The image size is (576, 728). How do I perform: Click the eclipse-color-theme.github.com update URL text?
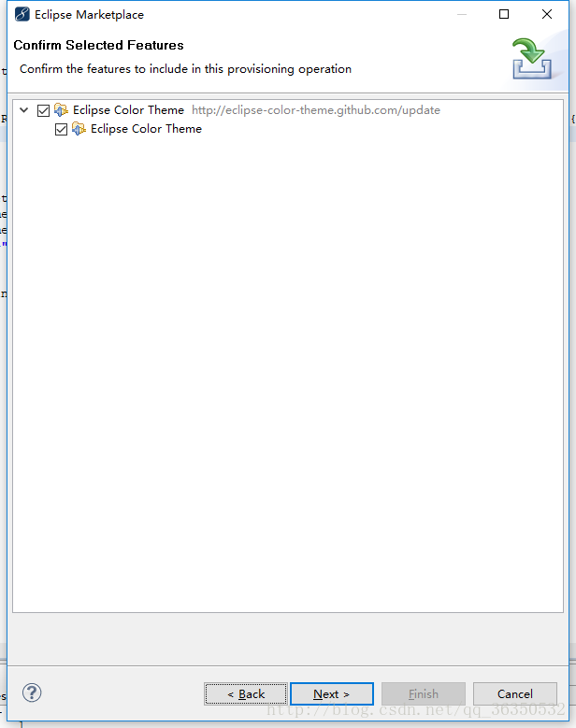tap(316, 110)
